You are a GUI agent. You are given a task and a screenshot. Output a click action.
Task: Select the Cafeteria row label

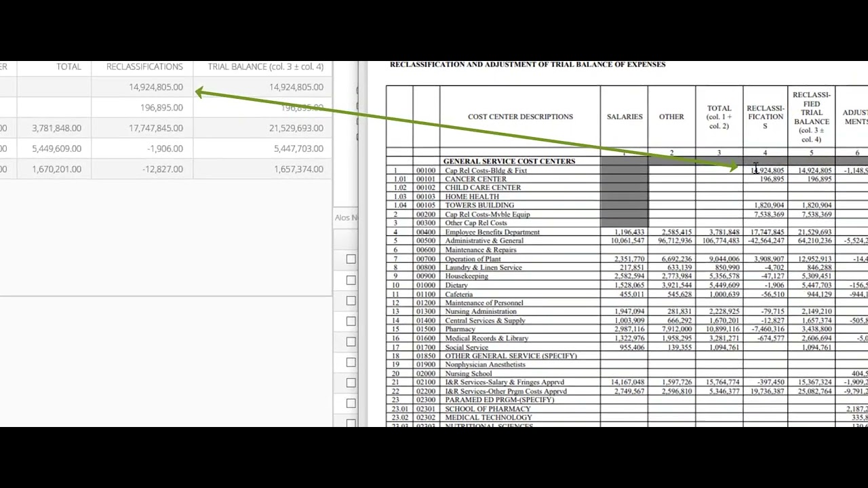click(x=459, y=294)
